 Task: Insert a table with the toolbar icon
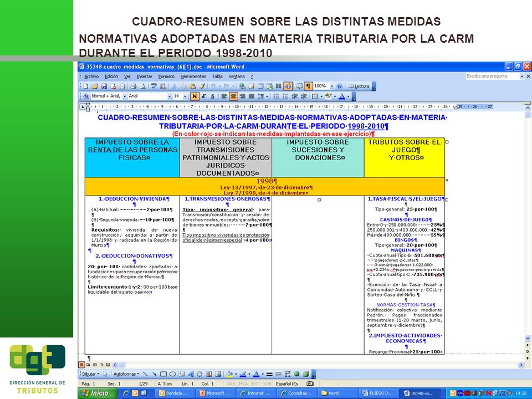click(x=260, y=86)
